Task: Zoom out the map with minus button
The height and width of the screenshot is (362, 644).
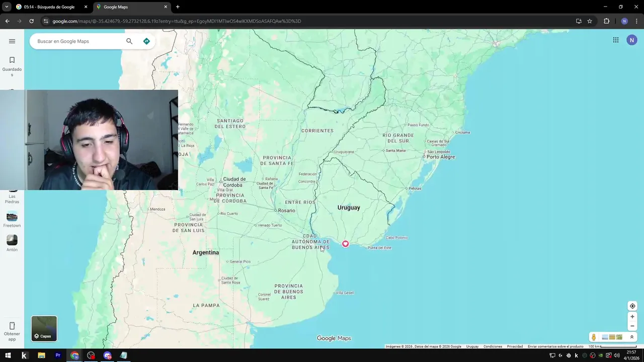Action: (632, 326)
